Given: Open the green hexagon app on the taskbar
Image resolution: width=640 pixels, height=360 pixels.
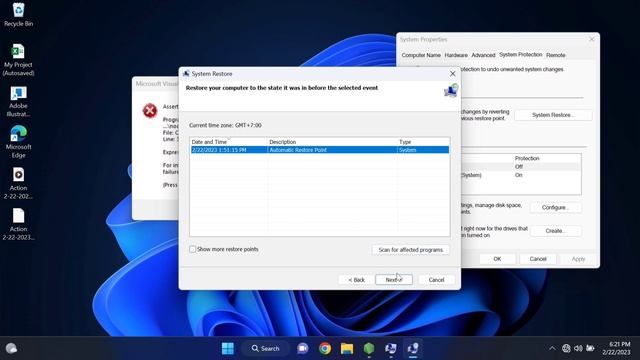Looking at the screenshot, I should (x=369, y=348).
